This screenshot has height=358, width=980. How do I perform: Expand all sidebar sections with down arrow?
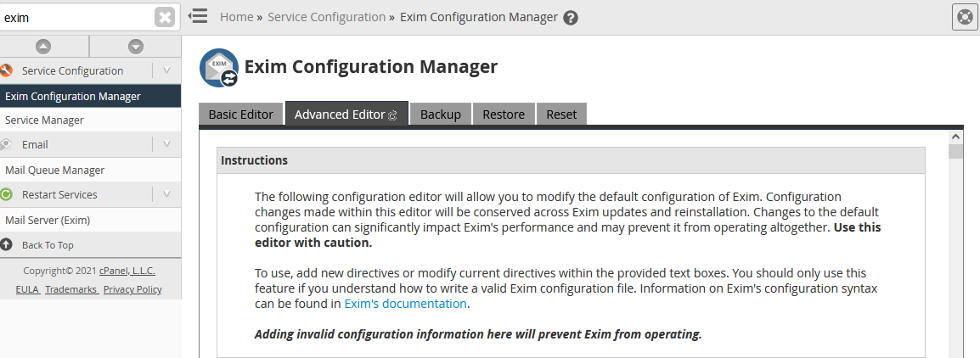coord(135,47)
